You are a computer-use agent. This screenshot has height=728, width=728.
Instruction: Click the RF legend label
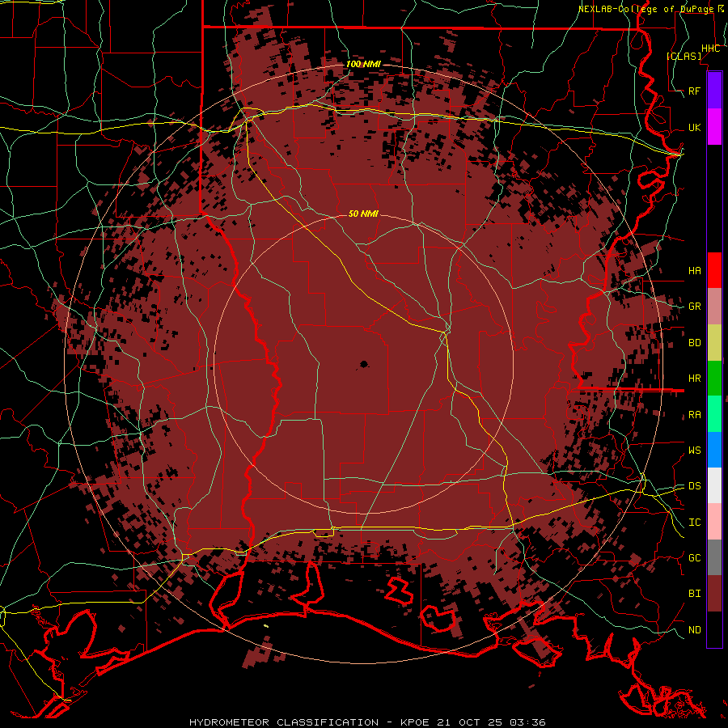pyautogui.click(x=695, y=91)
